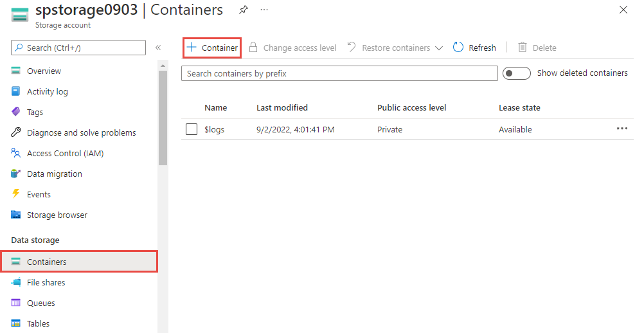Open the ellipsis menu in the header
The image size is (644, 333).
[x=264, y=10]
